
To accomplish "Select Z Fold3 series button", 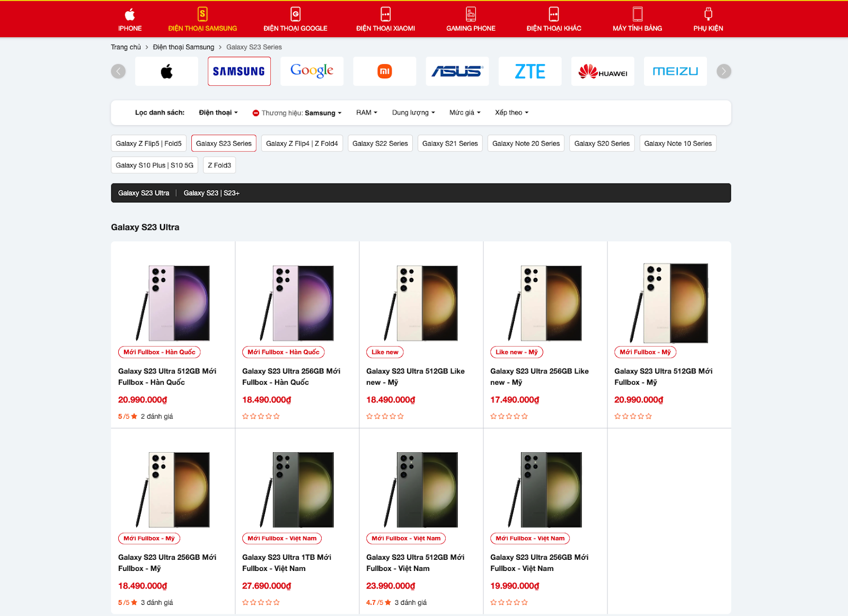I will (x=219, y=165).
